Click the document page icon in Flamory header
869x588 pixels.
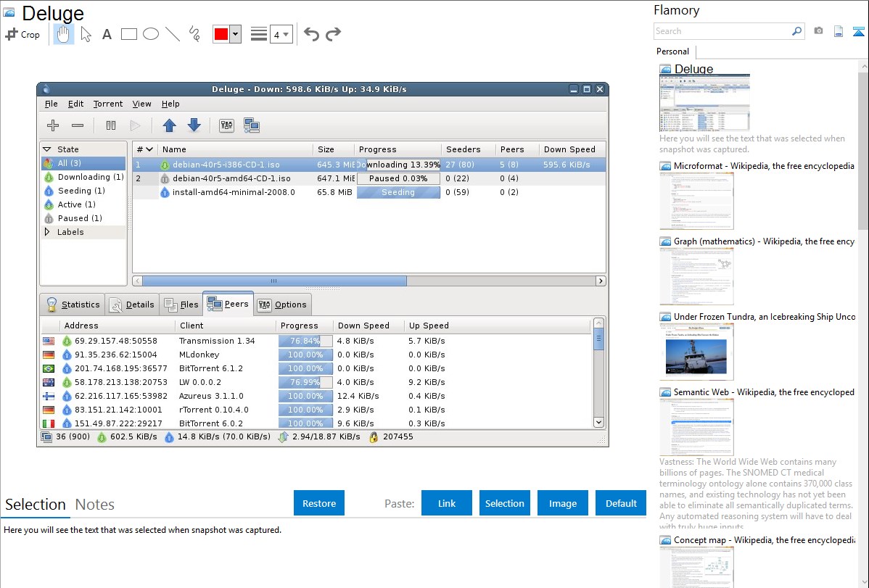click(839, 31)
